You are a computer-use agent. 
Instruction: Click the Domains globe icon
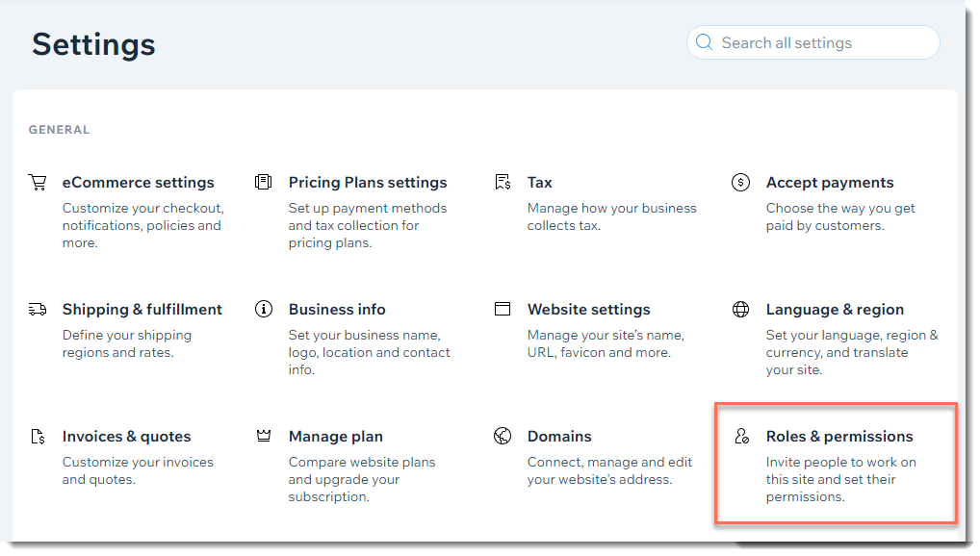point(503,436)
